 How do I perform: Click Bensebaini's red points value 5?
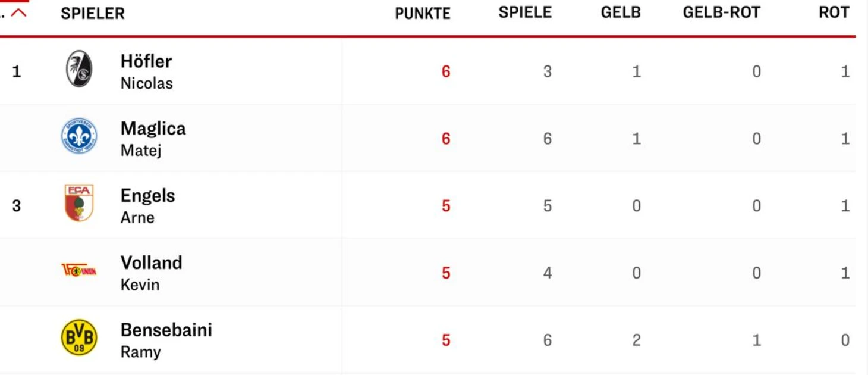click(x=446, y=340)
